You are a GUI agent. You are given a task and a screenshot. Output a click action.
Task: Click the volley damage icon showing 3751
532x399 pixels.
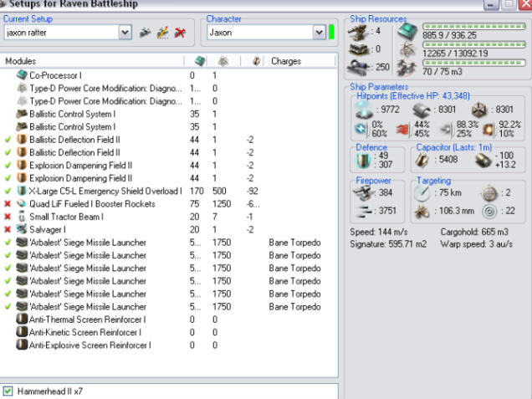pos(363,211)
